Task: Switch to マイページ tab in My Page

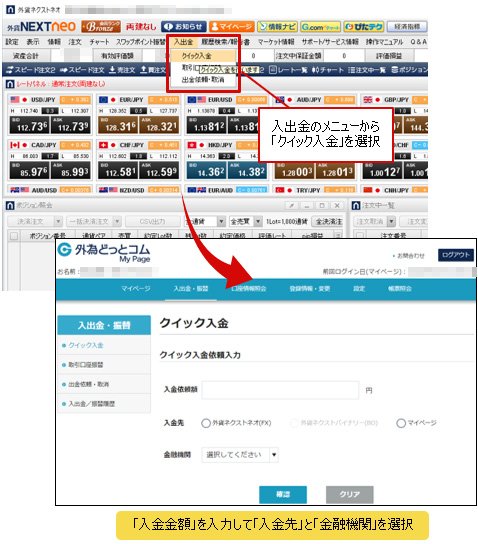Action: [x=136, y=289]
